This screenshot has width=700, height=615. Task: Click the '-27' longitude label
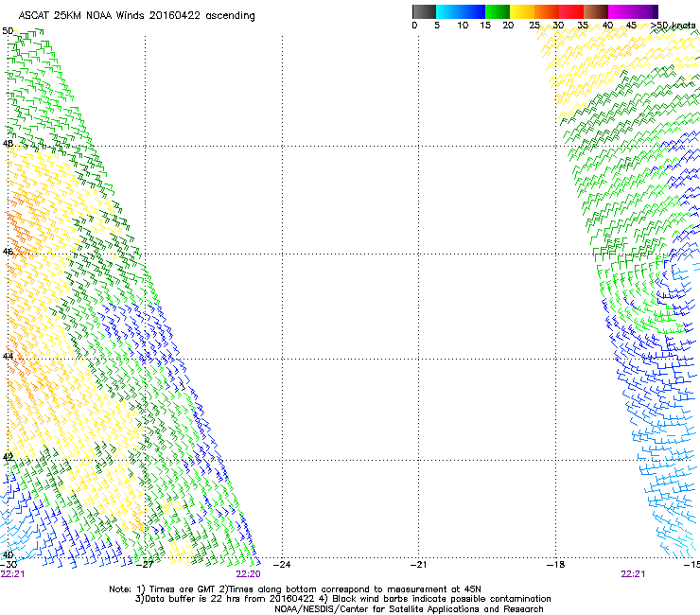click(x=144, y=565)
